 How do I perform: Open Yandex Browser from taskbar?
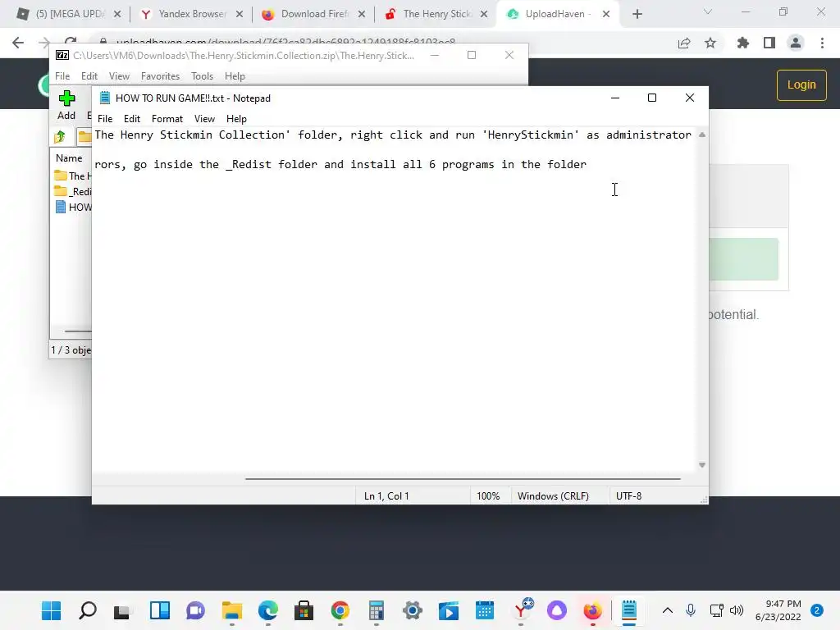coord(522,609)
